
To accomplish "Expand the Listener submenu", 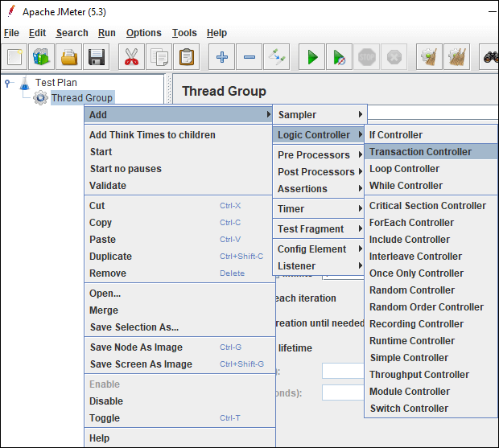I will (x=318, y=265).
